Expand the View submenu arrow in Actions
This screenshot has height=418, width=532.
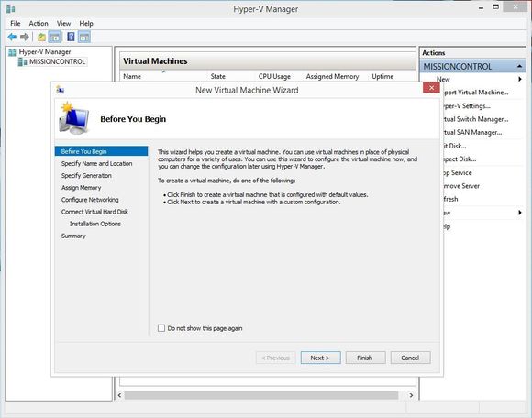click(520, 213)
